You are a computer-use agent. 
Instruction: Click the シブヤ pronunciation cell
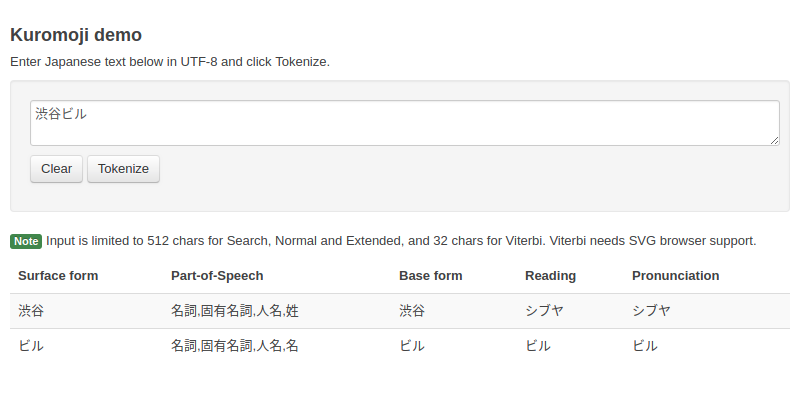[651, 311]
